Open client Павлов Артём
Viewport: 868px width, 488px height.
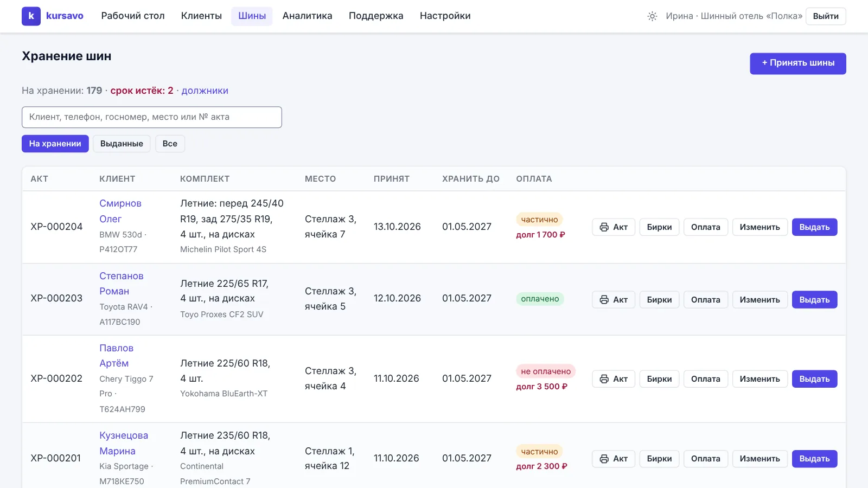click(116, 356)
